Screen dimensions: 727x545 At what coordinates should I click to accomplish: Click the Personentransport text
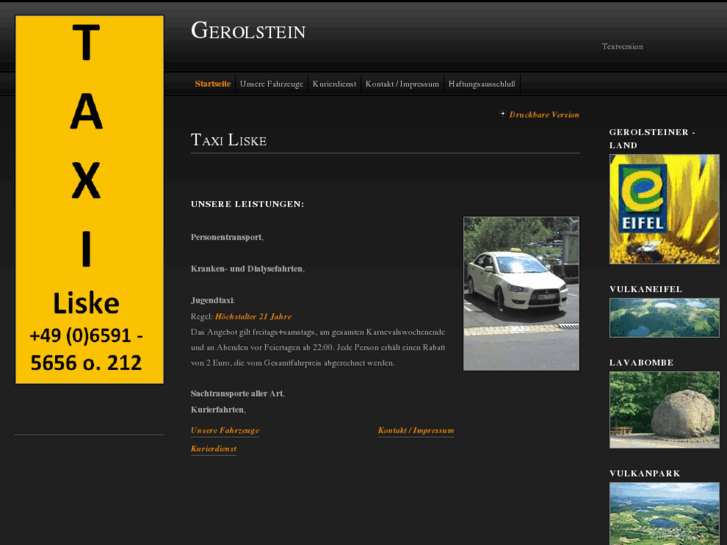click(226, 237)
